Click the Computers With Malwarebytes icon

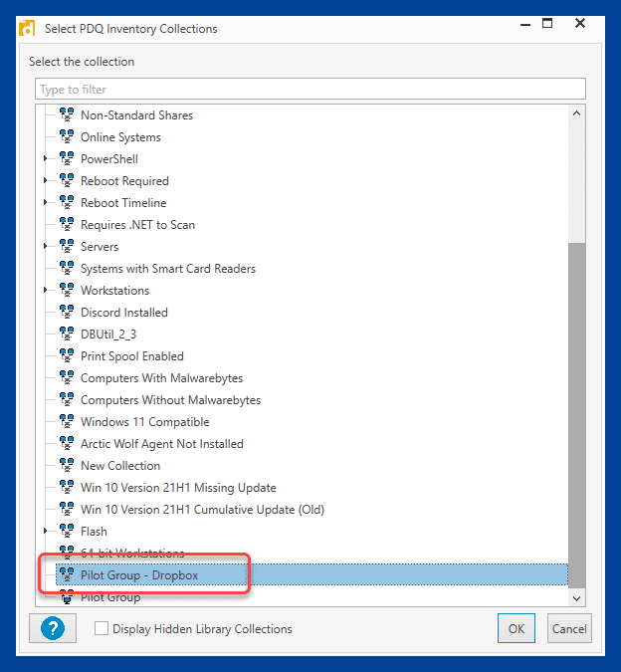[67, 377]
